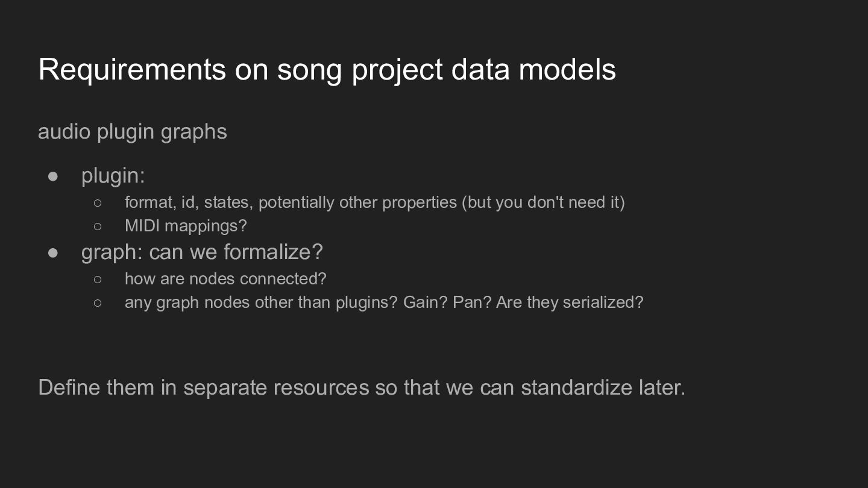Click the parenthetical '(but you don't need it)'
Viewport: 868px width, 488px height.
tap(543, 202)
